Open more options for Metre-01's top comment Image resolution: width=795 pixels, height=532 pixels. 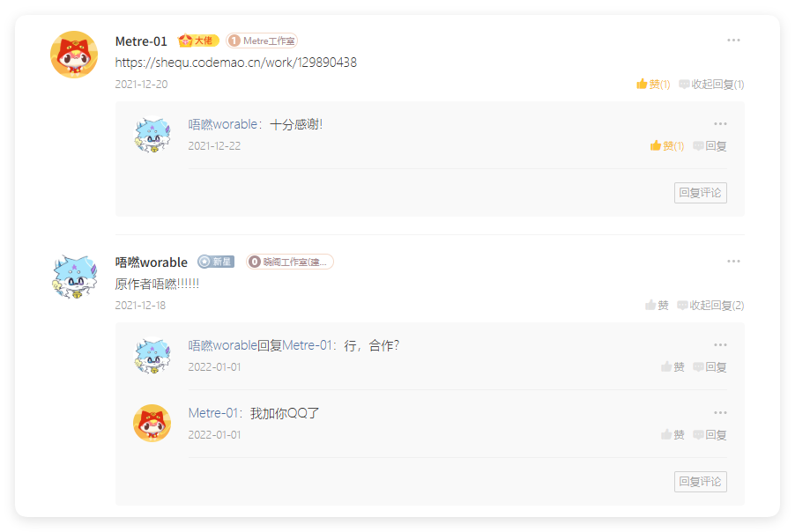(733, 40)
